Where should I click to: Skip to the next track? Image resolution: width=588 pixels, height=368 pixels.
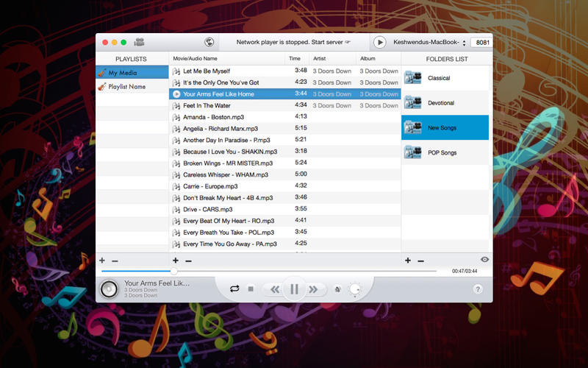click(314, 289)
